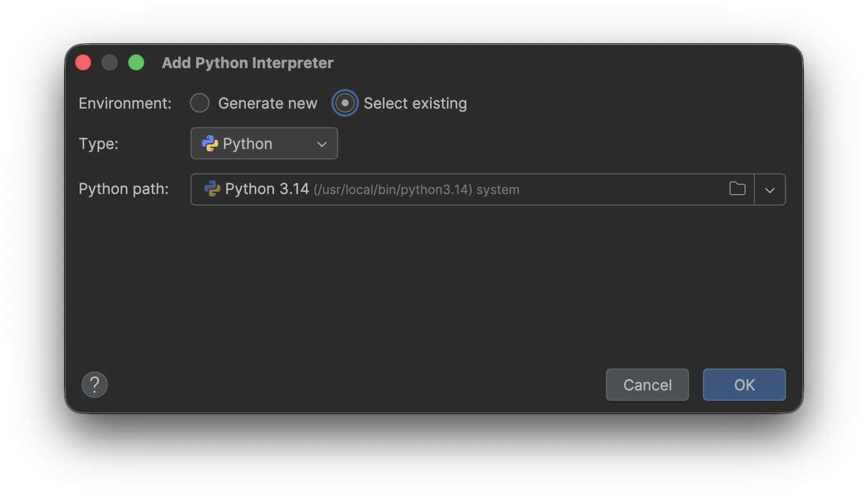Confirm with the OK button
Viewport: 868px width, 499px height.
tap(744, 385)
